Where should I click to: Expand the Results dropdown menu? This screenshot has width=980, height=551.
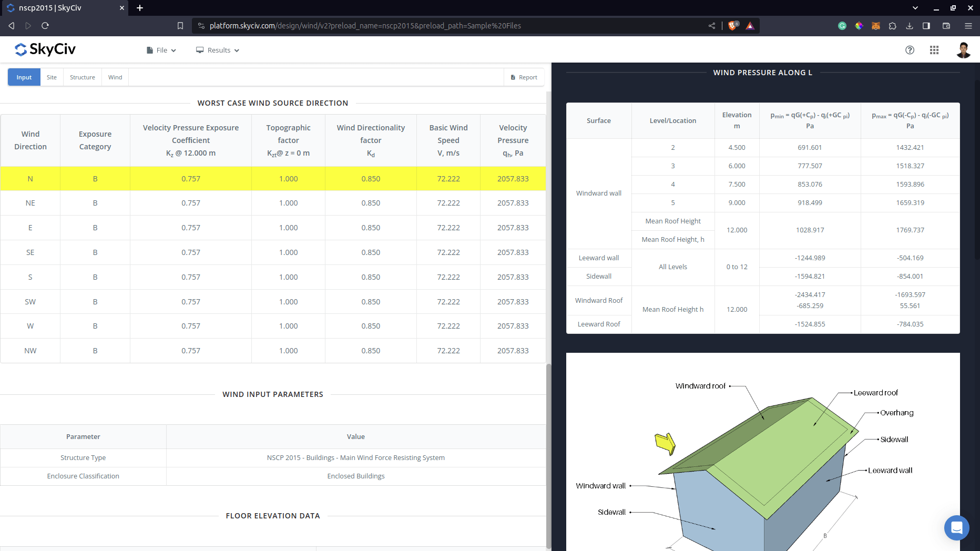pos(218,50)
